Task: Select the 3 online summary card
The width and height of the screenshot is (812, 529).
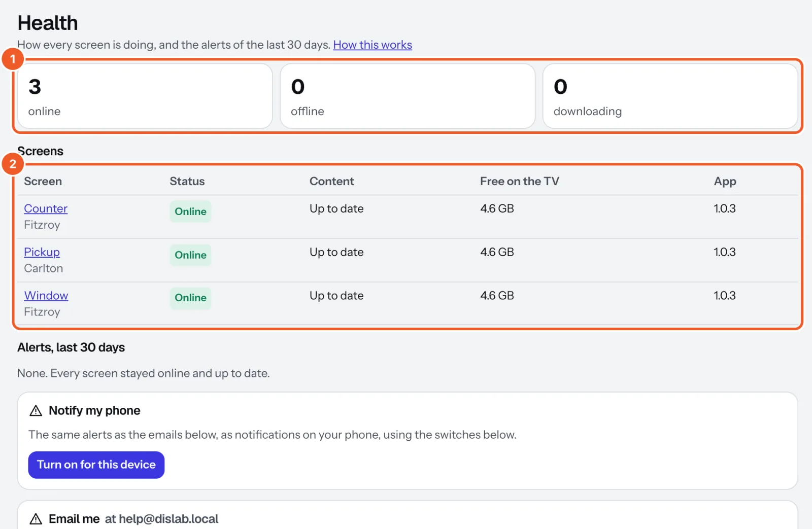Action: click(x=145, y=96)
